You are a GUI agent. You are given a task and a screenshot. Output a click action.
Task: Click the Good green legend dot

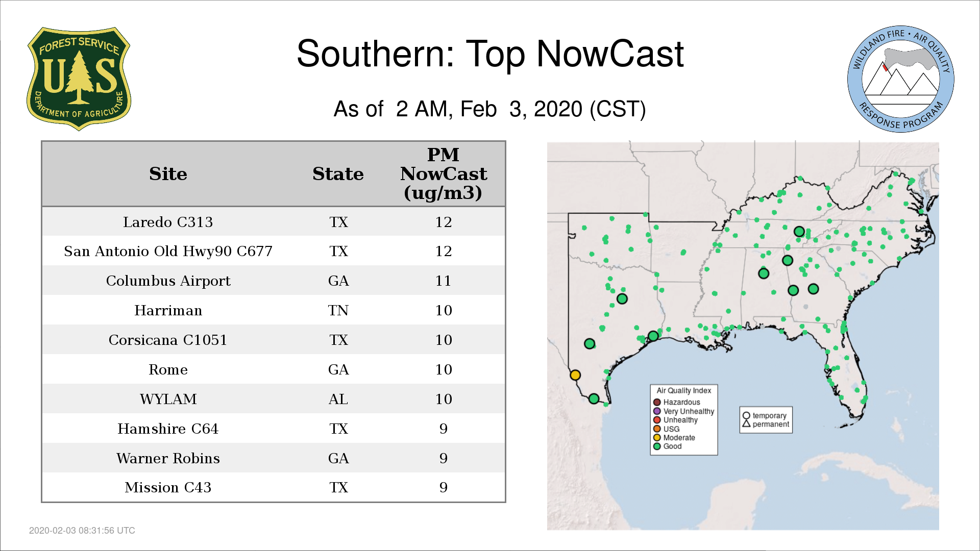(657, 446)
